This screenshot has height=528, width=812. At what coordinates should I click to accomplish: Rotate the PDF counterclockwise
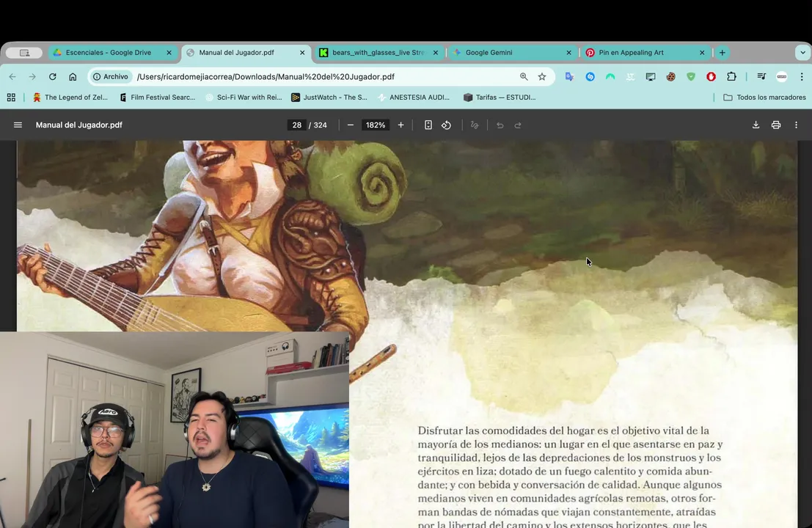click(x=447, y=125)
